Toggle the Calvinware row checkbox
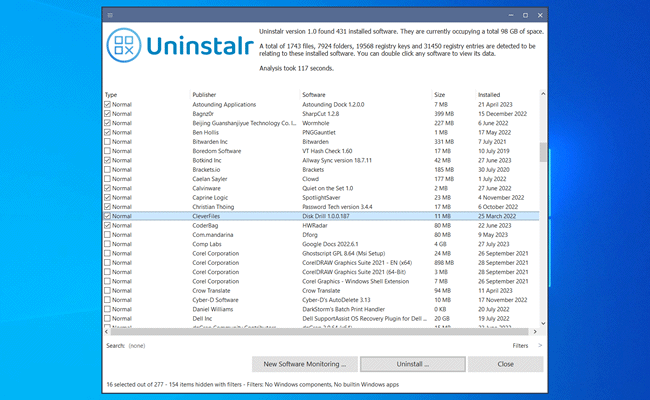The width and height of the screenshot is (650, 400). (x=107, y=188)
